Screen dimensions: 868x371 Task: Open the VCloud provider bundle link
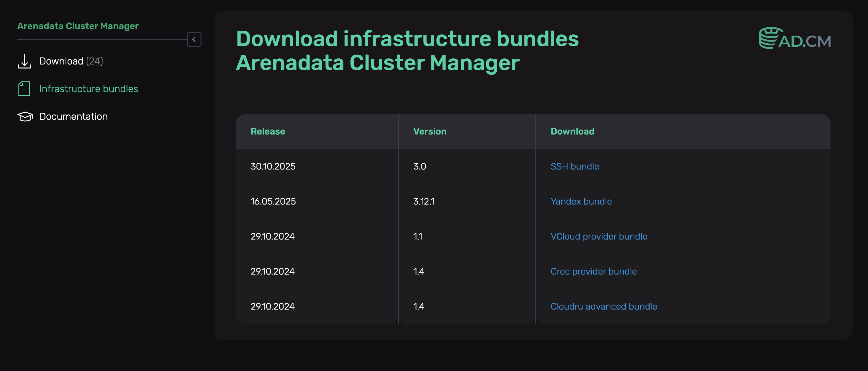[x=599, y=236]
